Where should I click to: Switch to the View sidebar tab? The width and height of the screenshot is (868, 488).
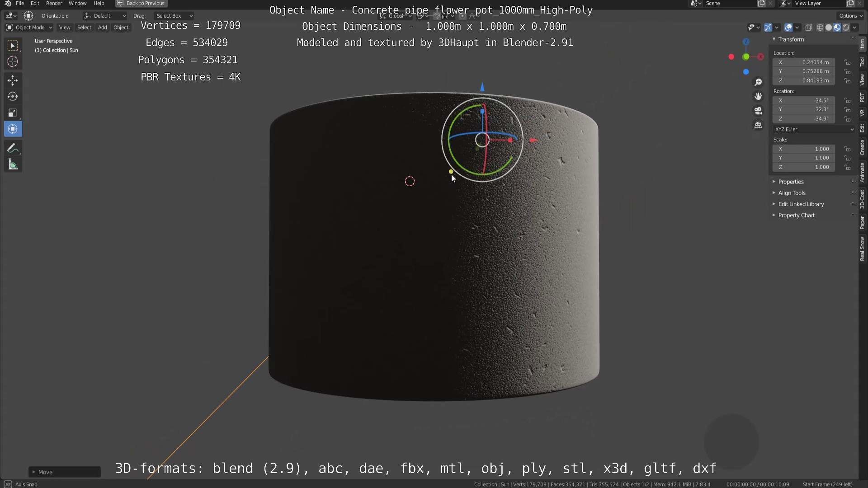(x=863, y=80)
